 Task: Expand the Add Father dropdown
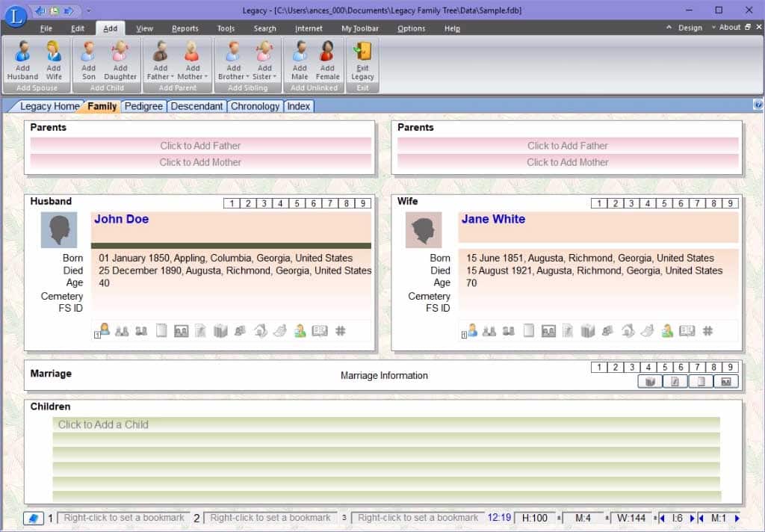173,77
